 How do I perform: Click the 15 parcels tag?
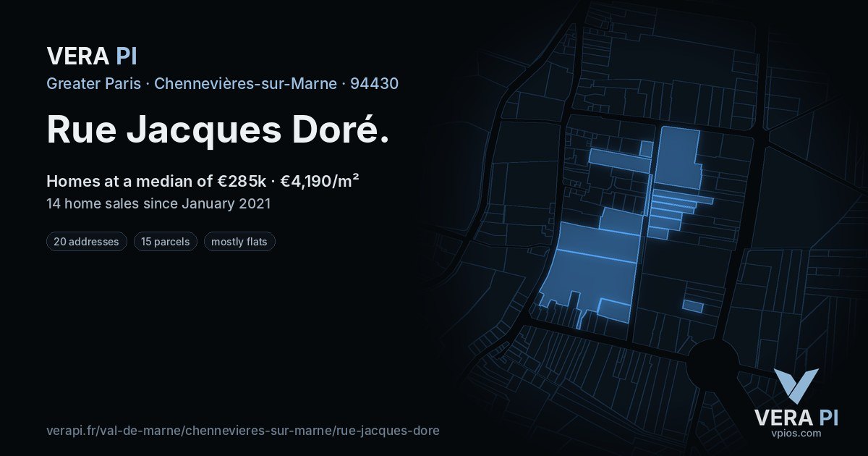(166, 242)
